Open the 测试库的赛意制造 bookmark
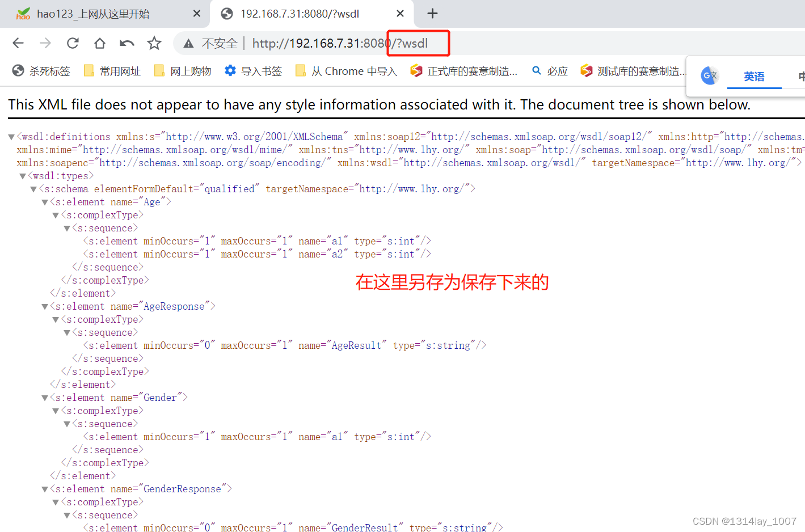Image resolution: width=805 pixels, height=532 pixels. [x=633, y=71]
